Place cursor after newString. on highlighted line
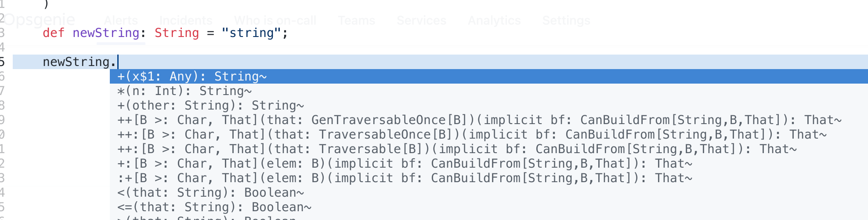Viewport: 868px width, 220px height. coord(117,62)
